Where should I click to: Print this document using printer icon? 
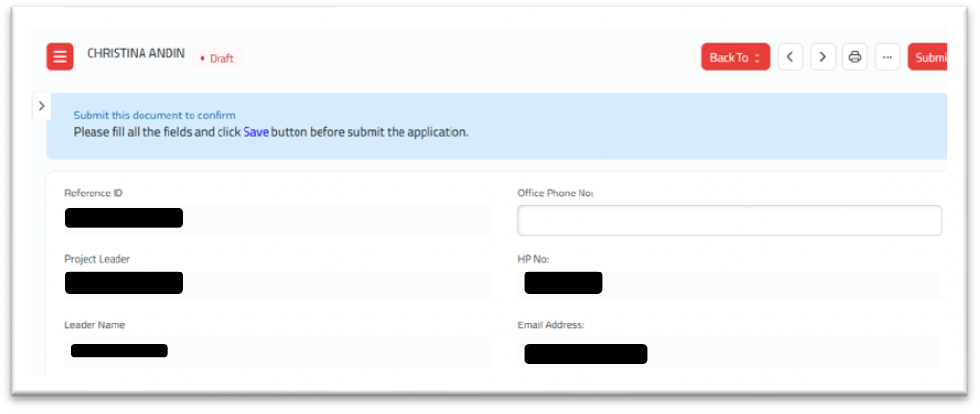(855, 57)
